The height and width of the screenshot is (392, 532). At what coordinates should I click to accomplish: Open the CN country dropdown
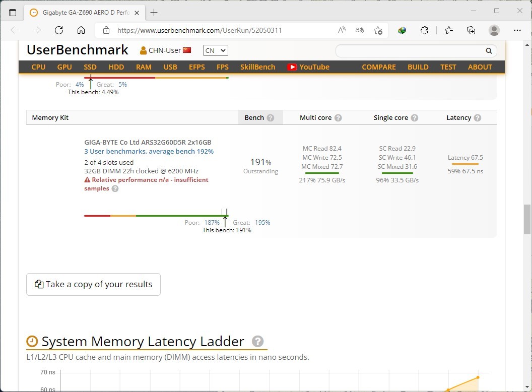click(x=216, y=50)
